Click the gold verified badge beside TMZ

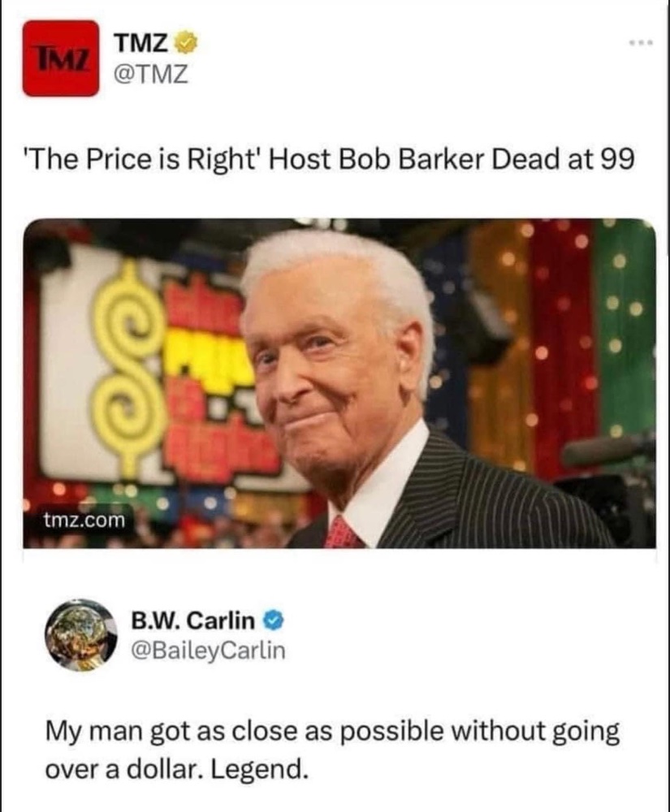187,44
